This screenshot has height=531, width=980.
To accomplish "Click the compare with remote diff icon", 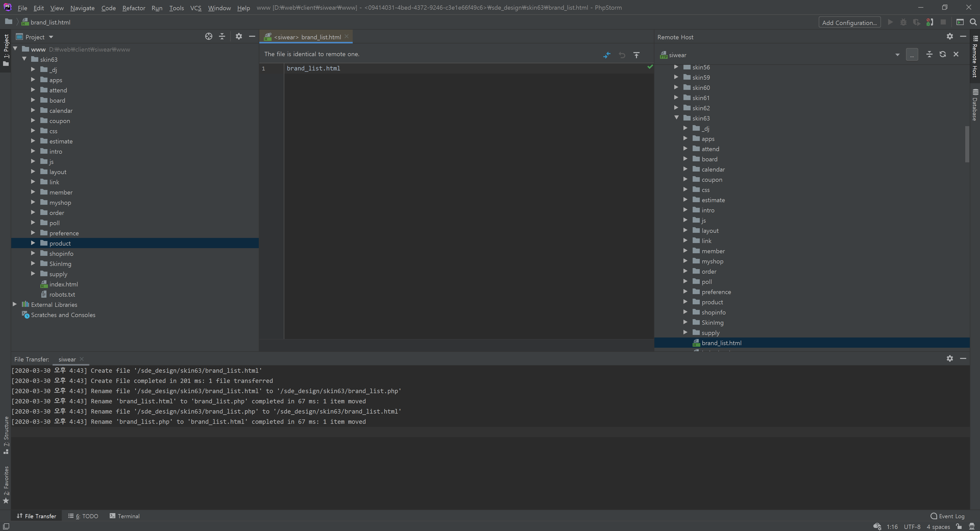I will pos(607,55).
